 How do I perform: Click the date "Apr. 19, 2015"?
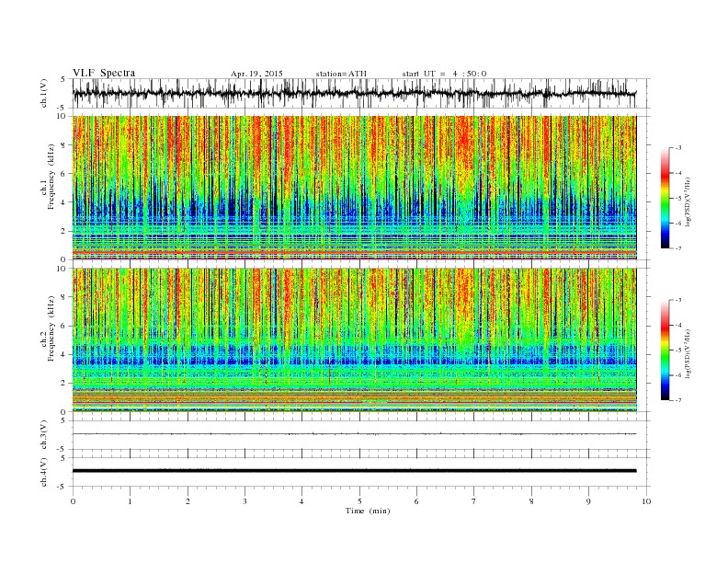tap(256, 74)
